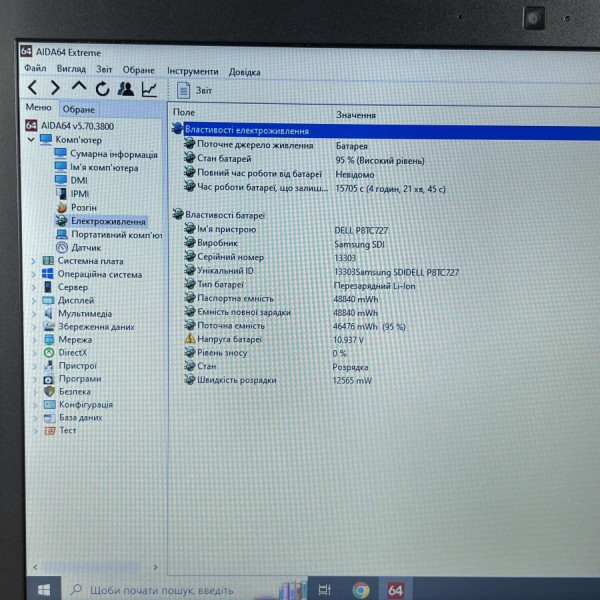This screenshot has width=600, height=600.
Task: Click sidebar horizontal scrollbar right arrow
Action: [x=155, y=567]
